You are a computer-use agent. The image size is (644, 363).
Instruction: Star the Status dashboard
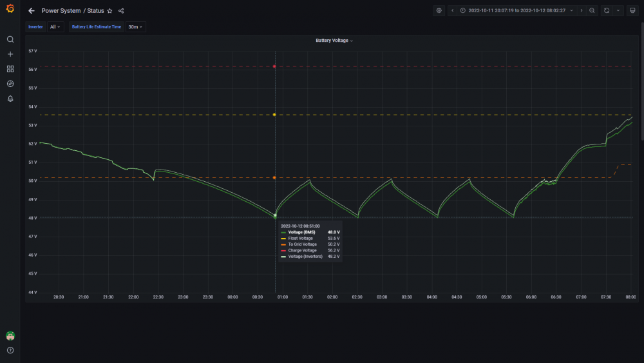(x=109, y=11)
